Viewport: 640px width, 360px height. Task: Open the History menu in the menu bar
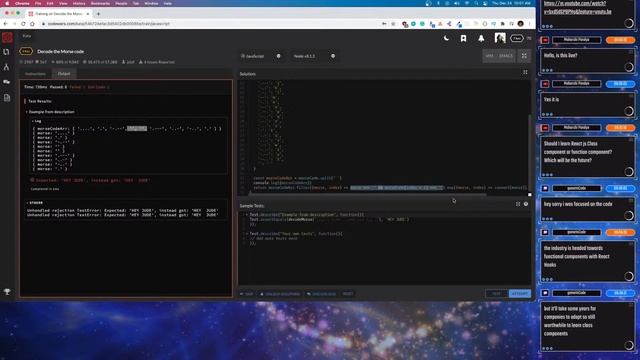pos(79,3)
